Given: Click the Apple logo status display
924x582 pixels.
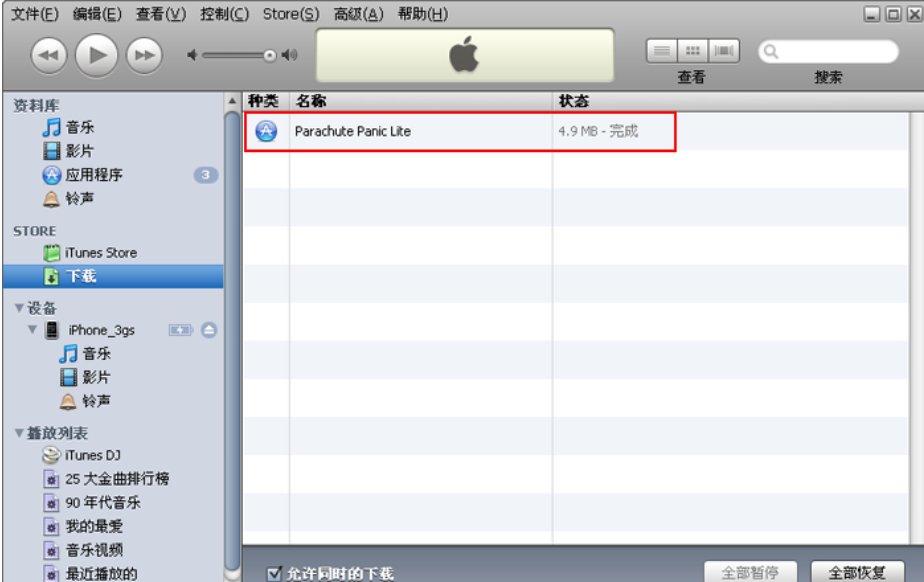Looking at the screenshot, I should (464, 55).
